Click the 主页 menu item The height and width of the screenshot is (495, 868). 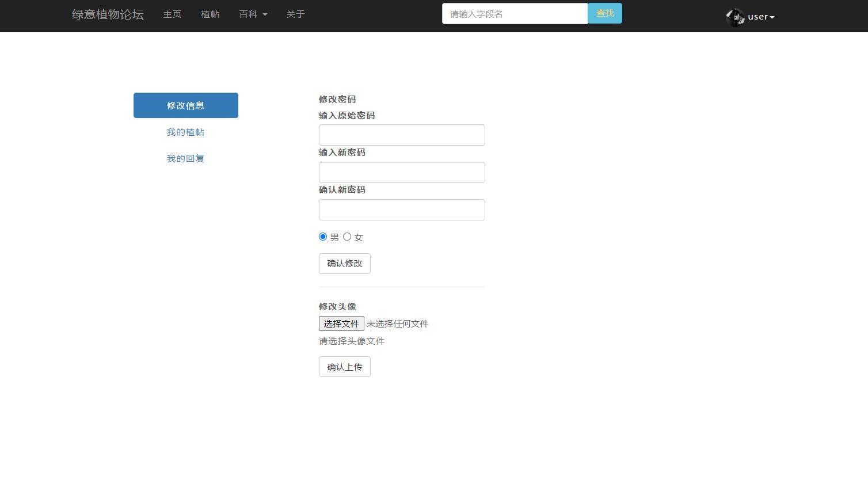(x=172, y=14)
